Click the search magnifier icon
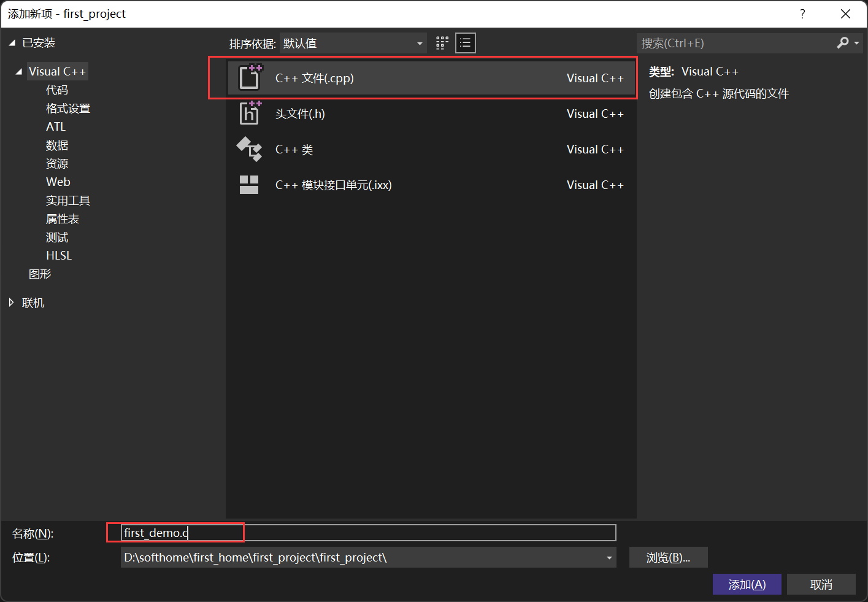Screen dimensions: 868x602 tap(843, 43)
